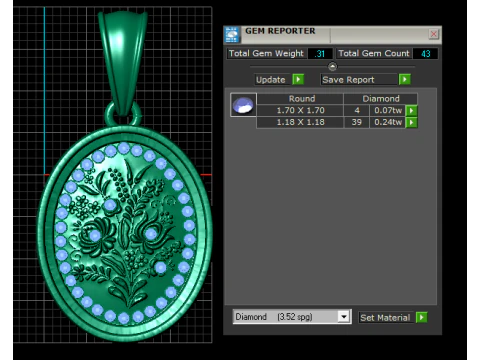Click Total Gem Count value 43
480x360 pixels.
click(x=425, y=54)
